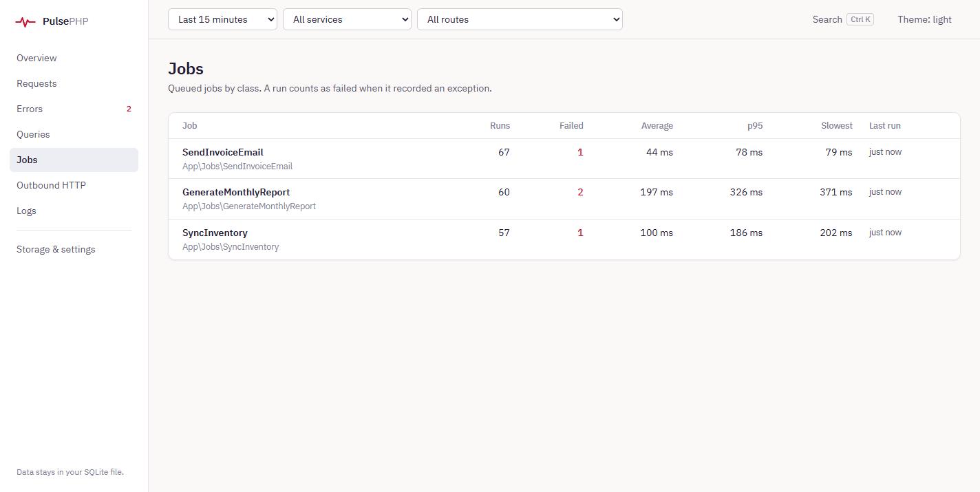Click the Jobs page heading
The height and width of the screenshot is (492, 980).
tap(186, 69)
